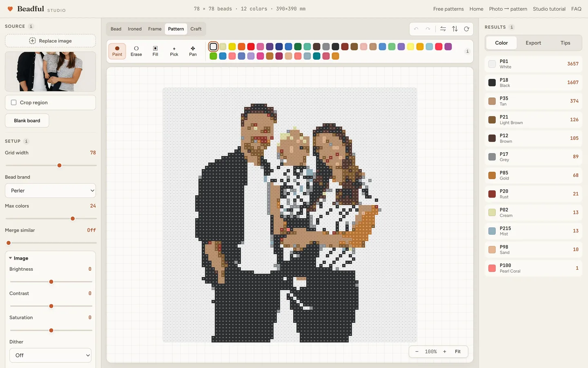588x368 pixels.
Task: Open the palette info icon
Action: pos(468,51)
